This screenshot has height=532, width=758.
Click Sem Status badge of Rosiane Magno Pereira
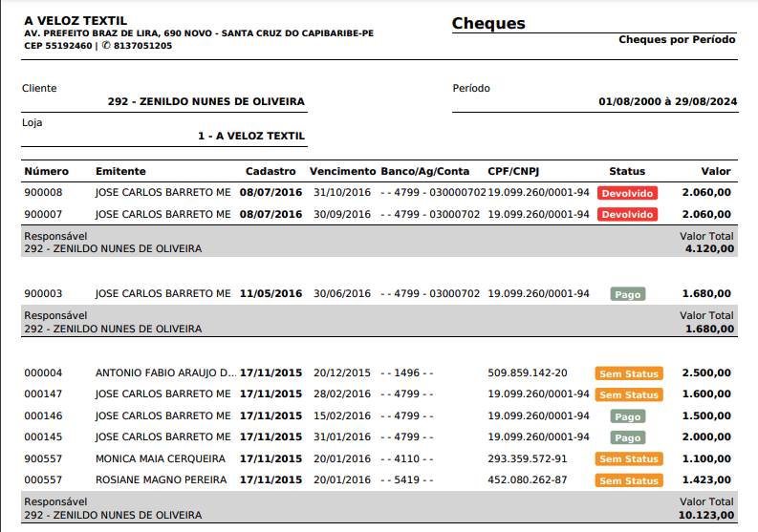628,480
